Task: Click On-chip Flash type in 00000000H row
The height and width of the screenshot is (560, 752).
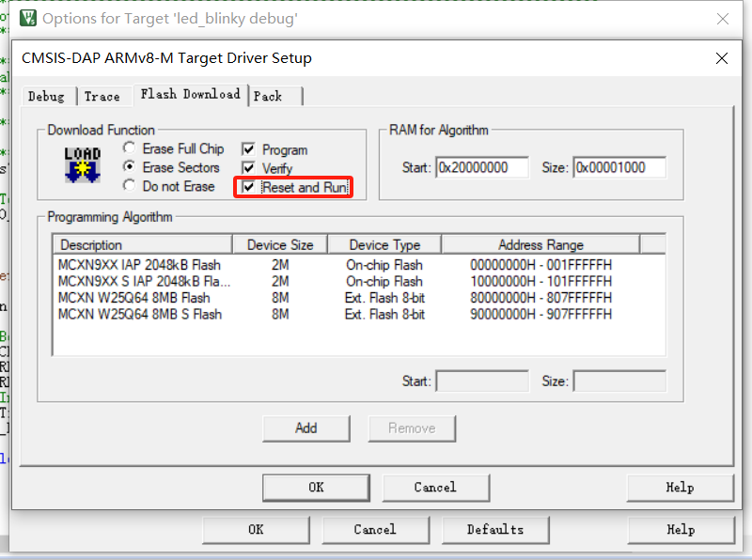Action: pyautogui.click(x=384, y=265)
